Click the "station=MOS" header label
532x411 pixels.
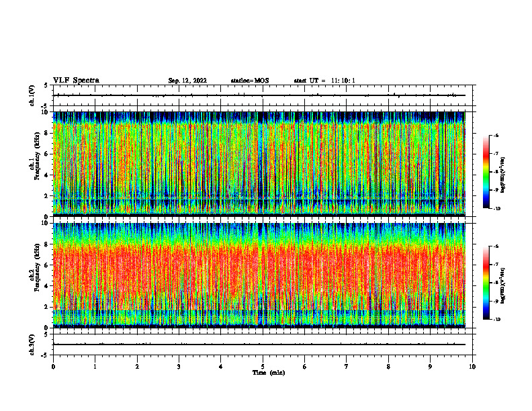pyautogui.click(x=250, y=81)
